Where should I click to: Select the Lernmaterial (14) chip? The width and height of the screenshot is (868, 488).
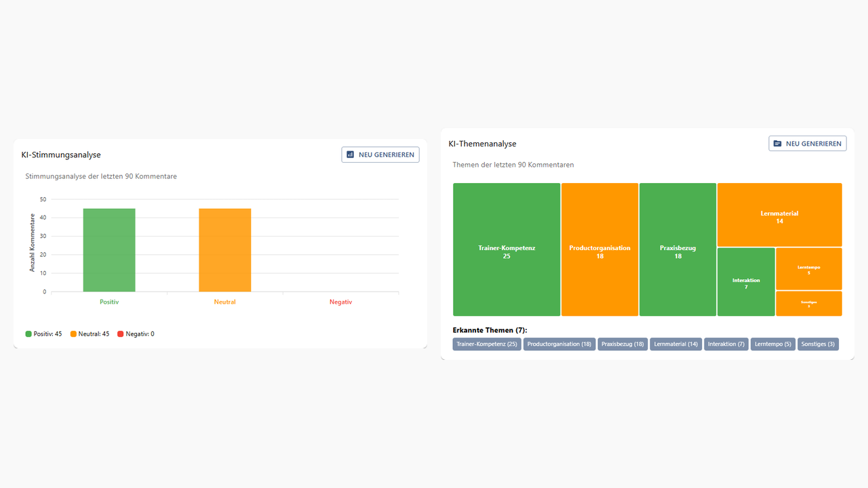pos(675,344)
